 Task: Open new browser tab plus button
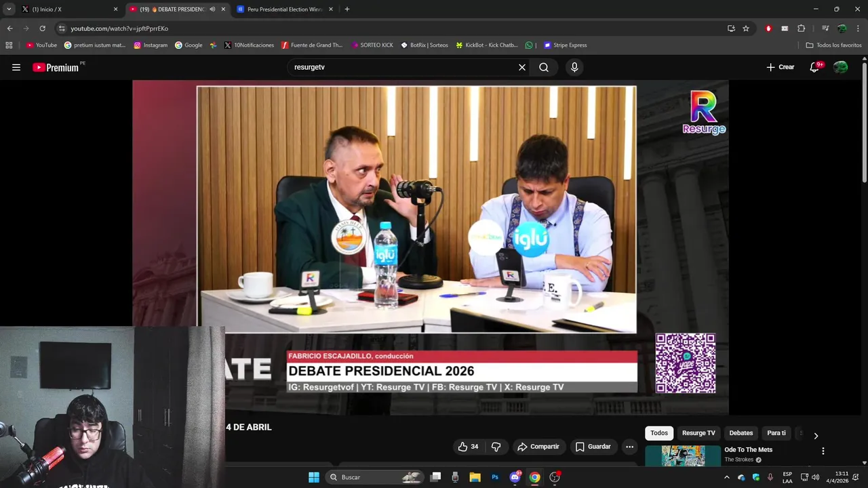coord(347,9)
